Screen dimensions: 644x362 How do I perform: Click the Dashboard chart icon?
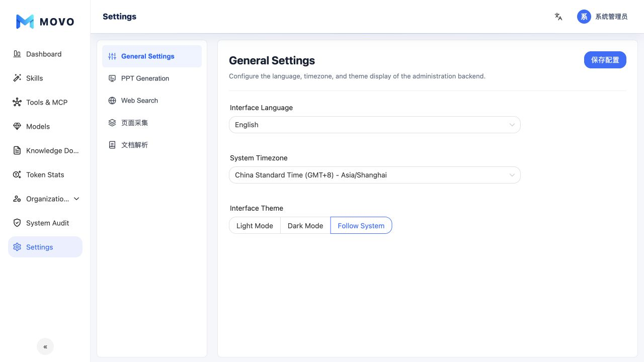(17, 54)
